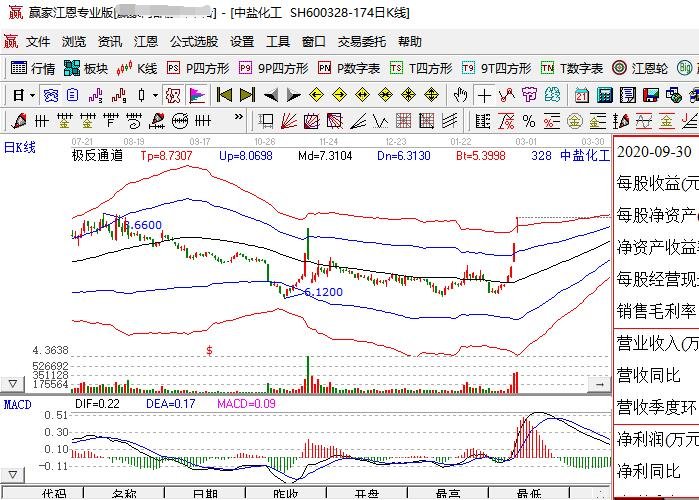Viewport: 699px width, 500px height.
Task: Jump to last bar with olive skip-forward icon
Action: point(247,94)
